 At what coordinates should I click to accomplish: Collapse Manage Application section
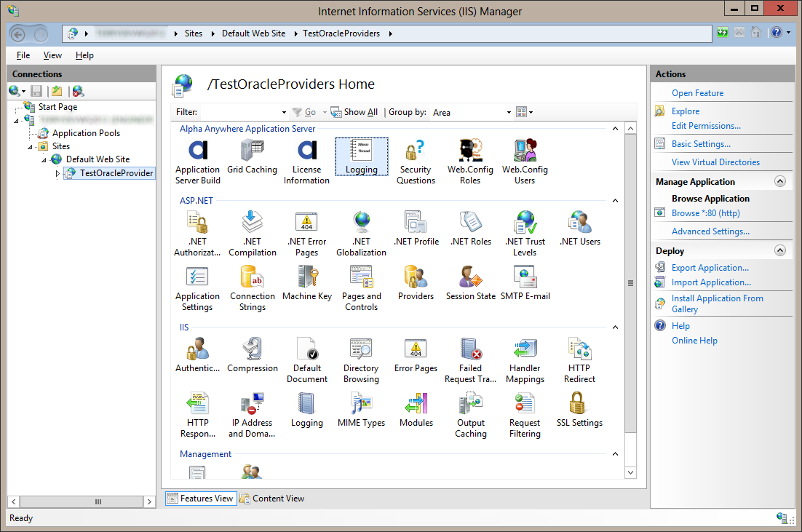tap(780, 181)
